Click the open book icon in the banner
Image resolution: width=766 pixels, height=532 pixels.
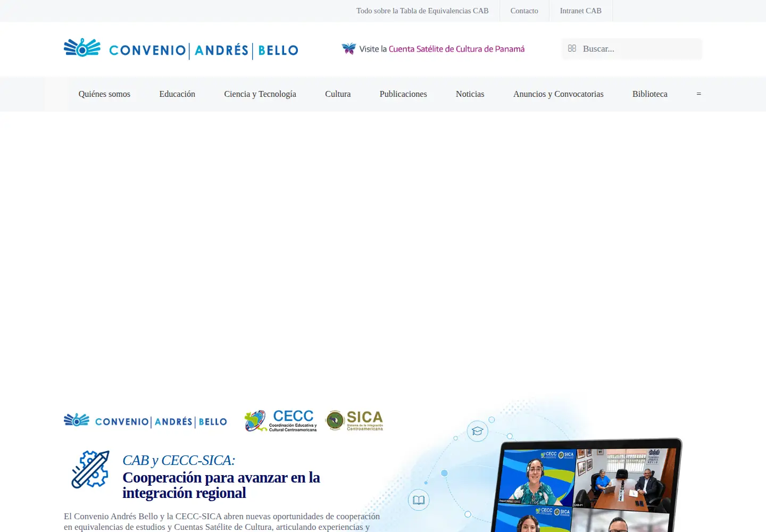click(x=419, y=500)
